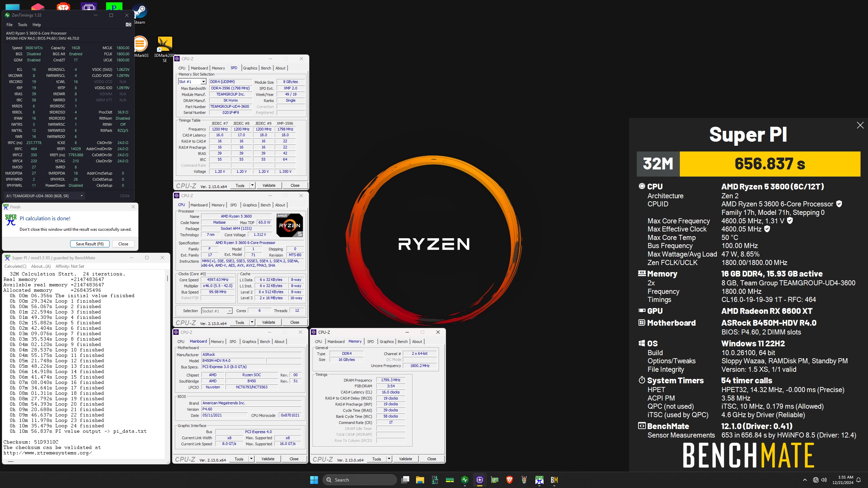868x488 pixels.
Task: Open ZenTimings A1 TEAMGROUP module dropdown
Action: click(x=44, y=196)
